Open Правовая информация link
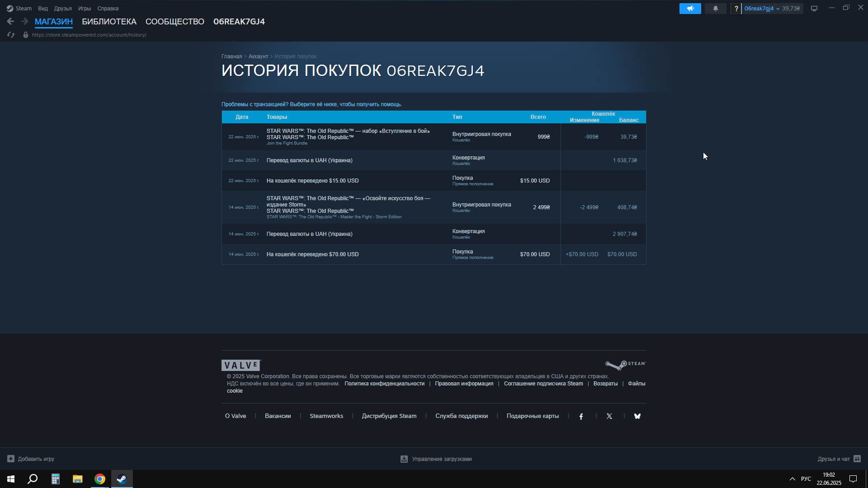This screenshot has height=488, width=868. click(x=464, y=384)
